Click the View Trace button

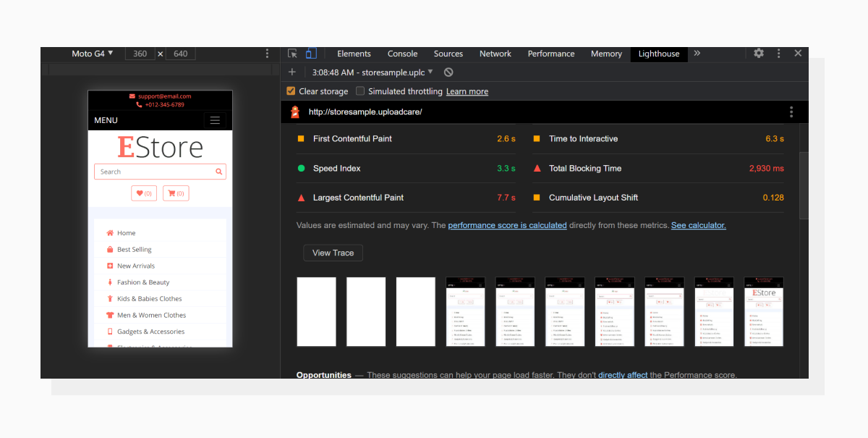pyautogui.click(x=333, y=253)
